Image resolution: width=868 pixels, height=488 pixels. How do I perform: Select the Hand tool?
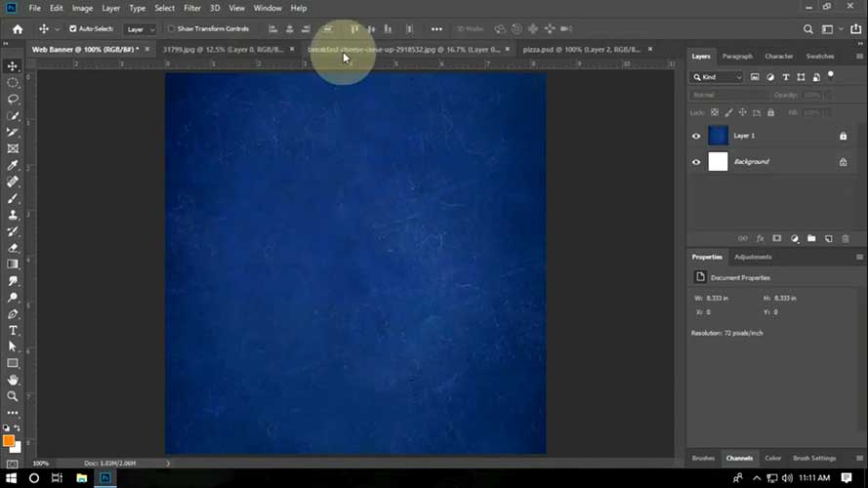(x=13, y=380)
